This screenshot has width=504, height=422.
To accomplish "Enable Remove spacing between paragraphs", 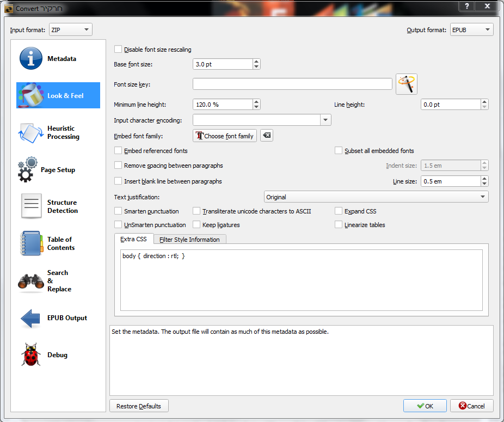I will click(x=118, y=166).
